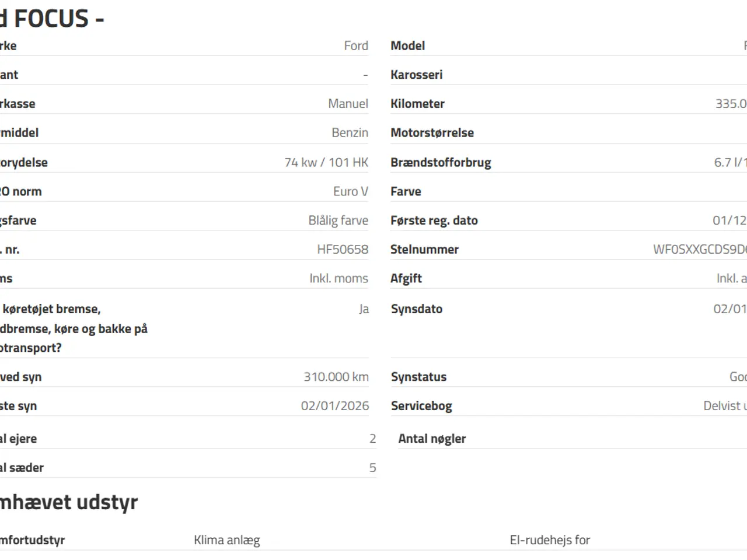The height and width of the screenshot is (560, 747).
Task: Select the Manuel gearbox value
Action: [348, 104]
